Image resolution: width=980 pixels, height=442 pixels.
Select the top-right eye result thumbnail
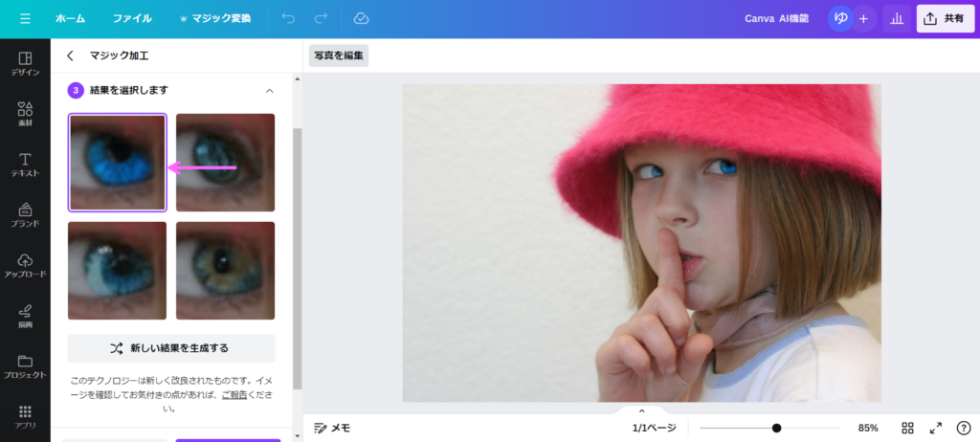coord(225,163)
